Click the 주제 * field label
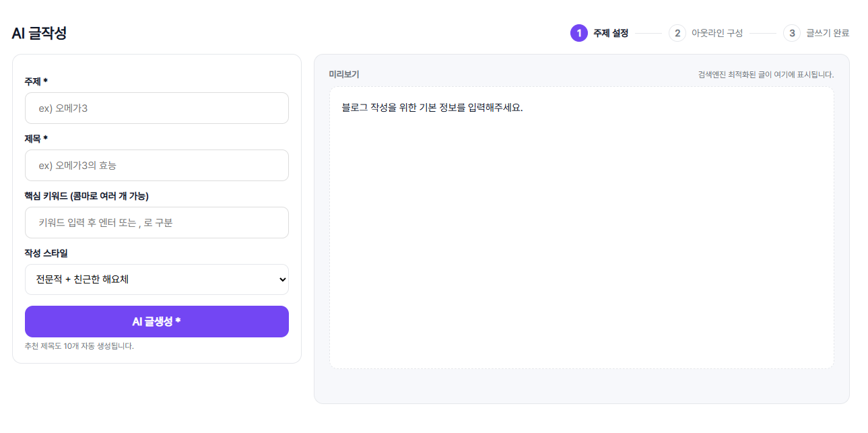The width and height of the screenshot is (868, 433). [36, 81]
